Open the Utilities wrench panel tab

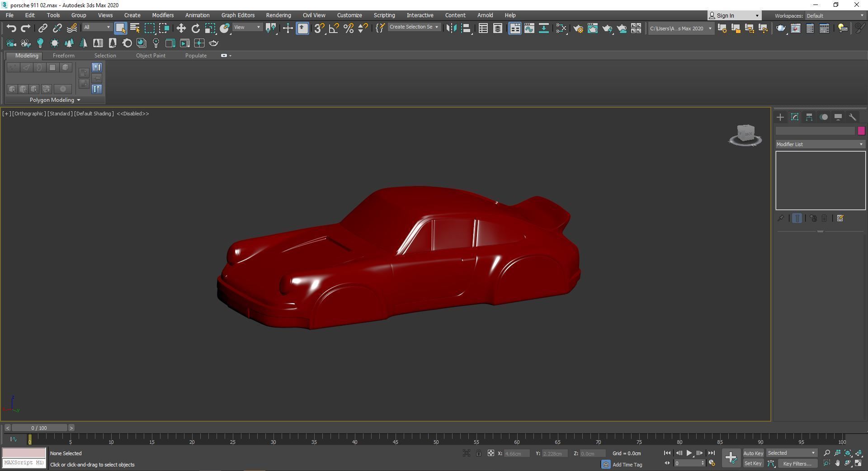coord(853,117)
